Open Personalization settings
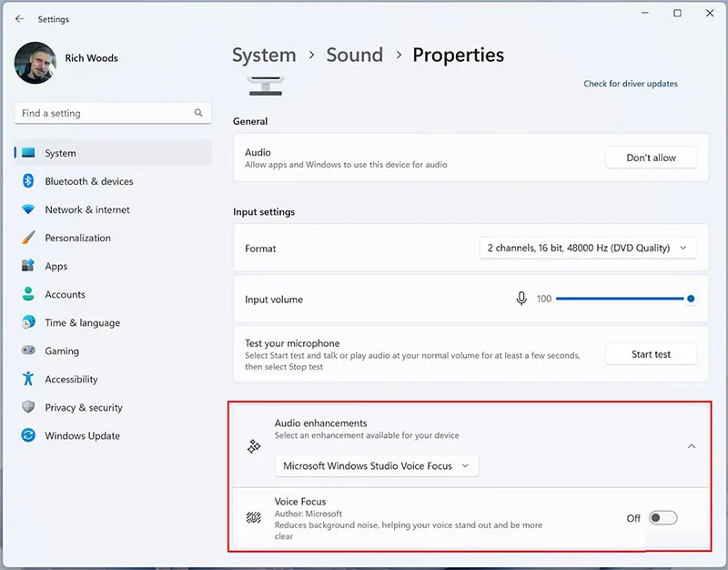This screenshot has height=570, width=728. click(x=113, y=238)
